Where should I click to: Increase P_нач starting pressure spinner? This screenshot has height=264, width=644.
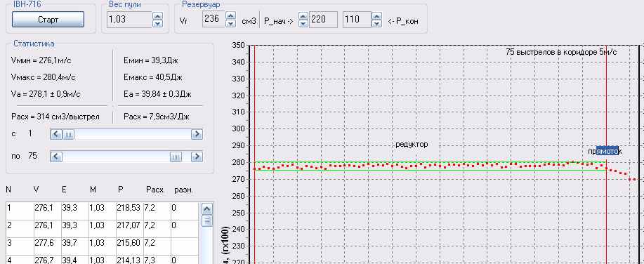[303, 15]
